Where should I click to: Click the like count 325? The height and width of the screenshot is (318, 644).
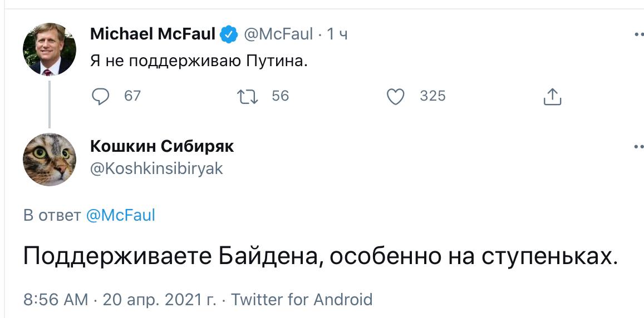432,96
